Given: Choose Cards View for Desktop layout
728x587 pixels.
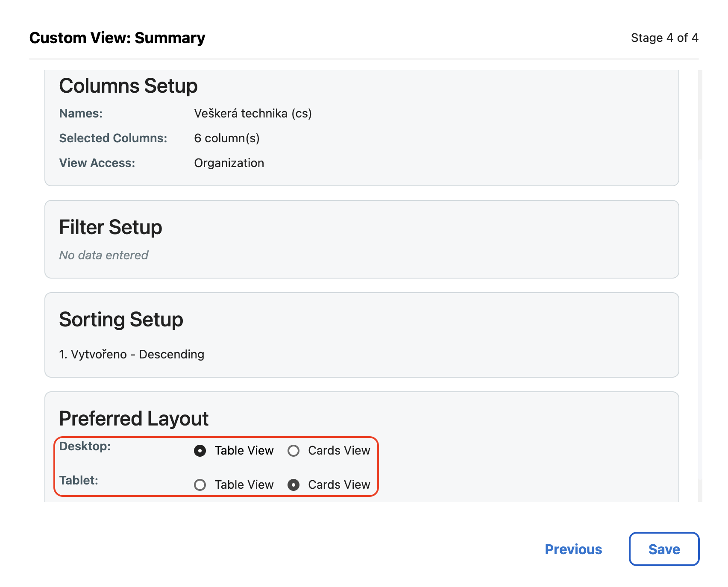Looking at the screenshot, I should tap(294, 451).
